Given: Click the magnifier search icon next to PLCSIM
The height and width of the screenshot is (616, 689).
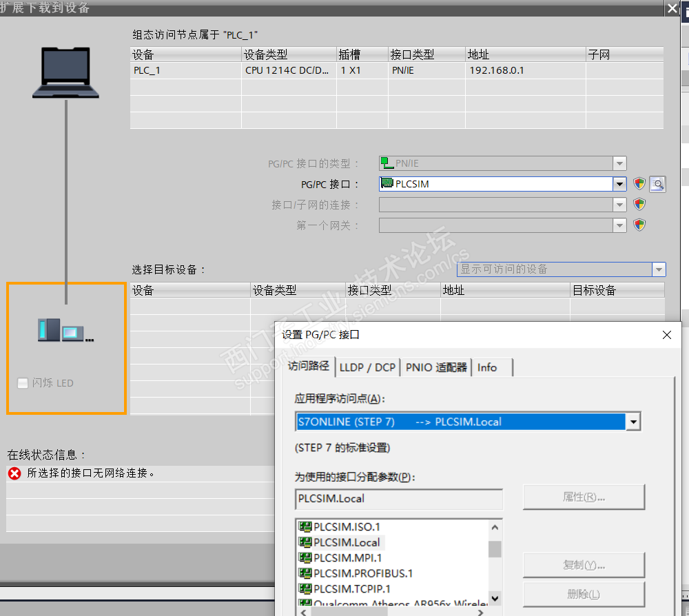Looking at the screenshot, I should 657,184.
